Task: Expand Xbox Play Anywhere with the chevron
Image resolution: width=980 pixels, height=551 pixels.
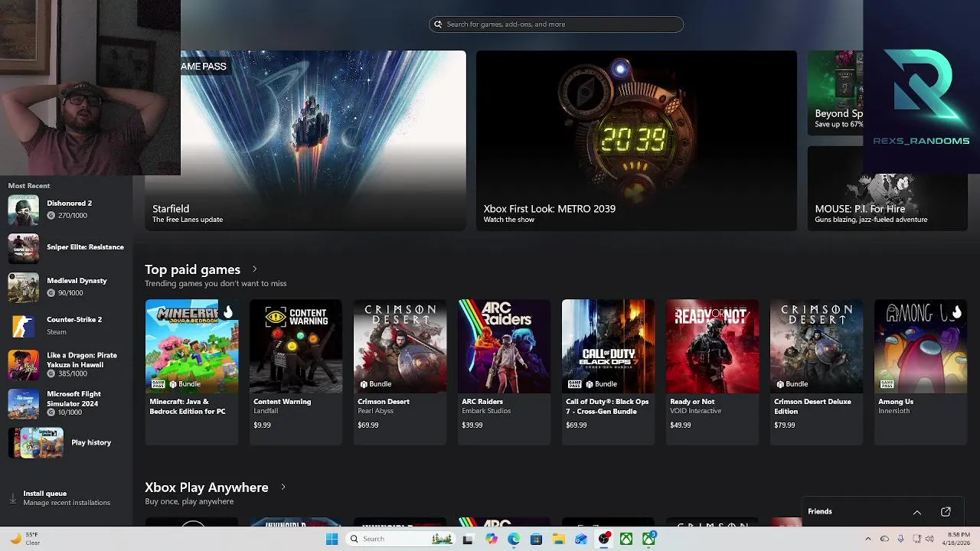Action: click(283, 487)
